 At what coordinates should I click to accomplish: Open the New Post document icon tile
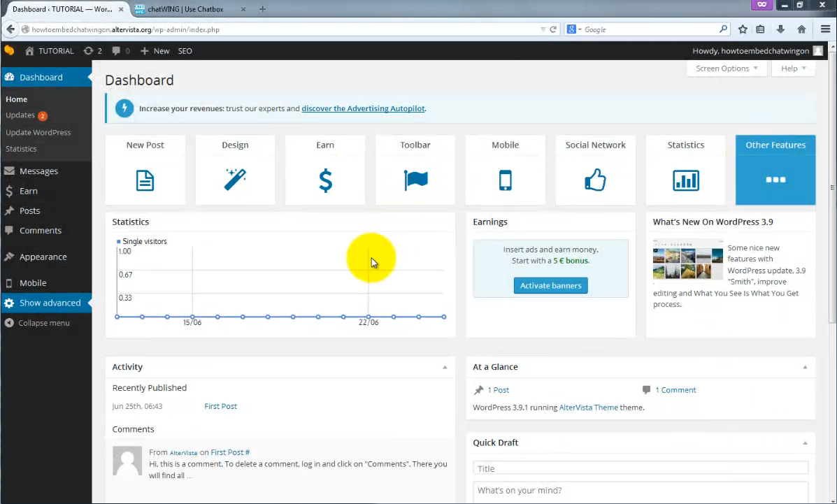tap(145, 170)
